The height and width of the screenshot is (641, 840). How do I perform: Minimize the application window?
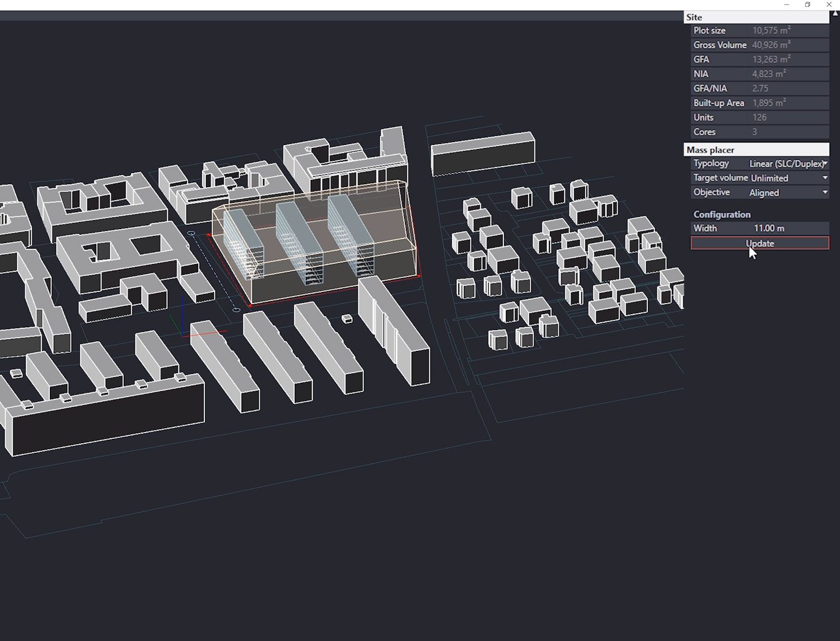786,4
